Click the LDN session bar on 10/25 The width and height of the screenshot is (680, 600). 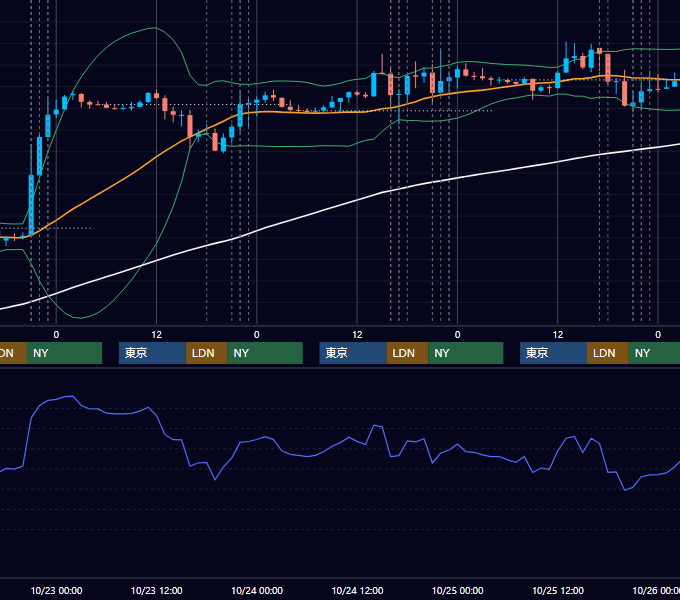coord(608,353)
